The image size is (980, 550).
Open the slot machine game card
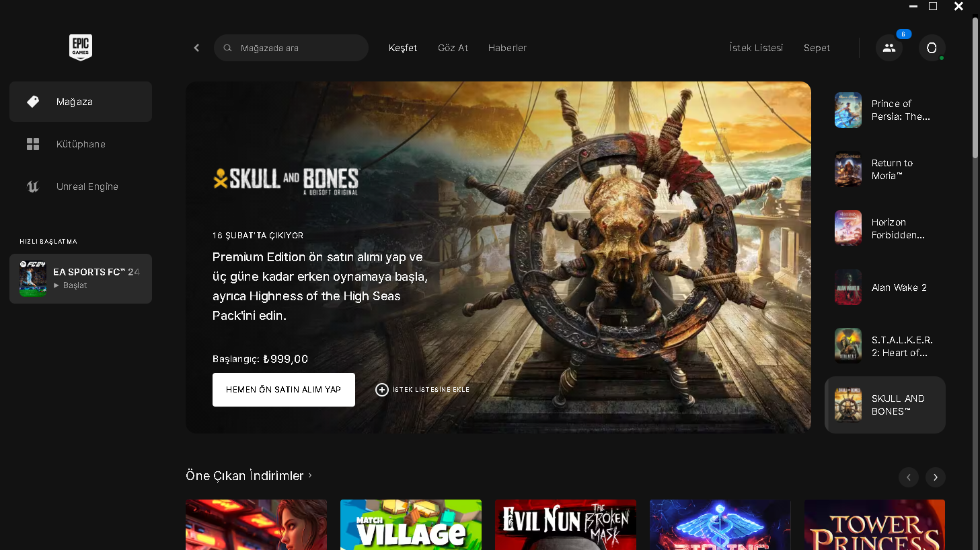(x=256, y=524)
